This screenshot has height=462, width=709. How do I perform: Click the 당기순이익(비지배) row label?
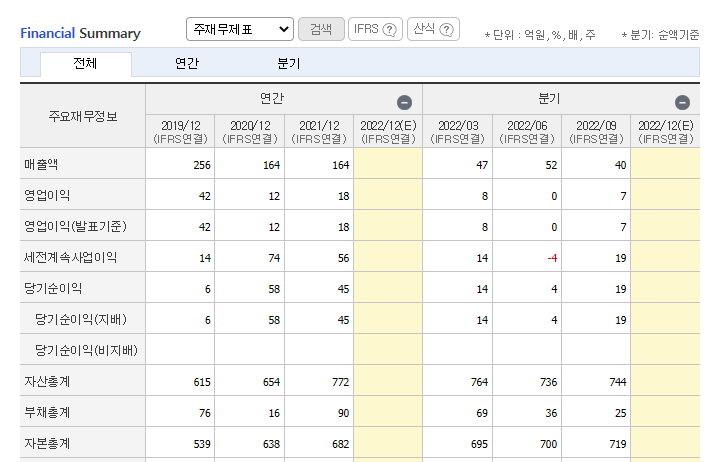(x=86, y=350)
